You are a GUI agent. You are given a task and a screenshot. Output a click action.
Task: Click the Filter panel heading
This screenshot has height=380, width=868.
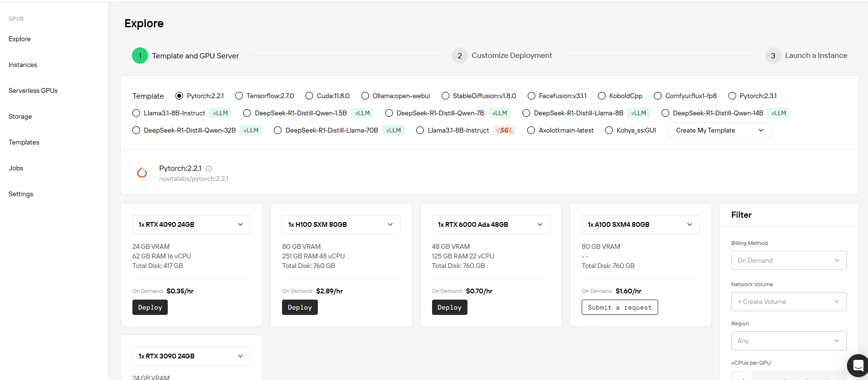coord(741,215)
